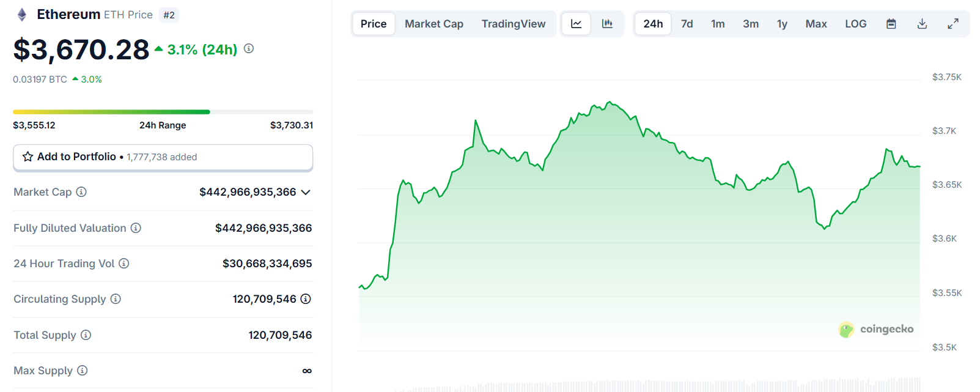Download the chart data icon
This screenshot has width=980, height=392.
point(923,24)
